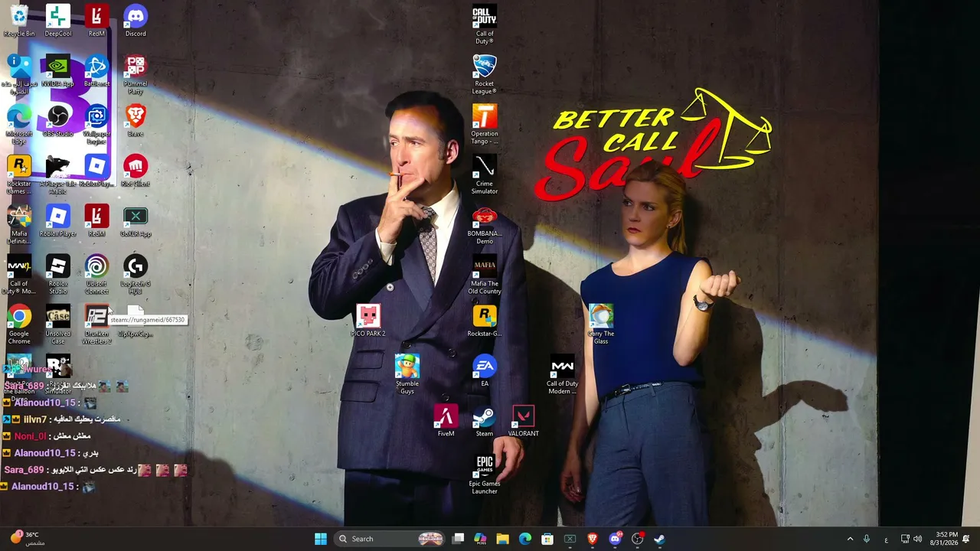The image size is (980, 551).
Task: Launch the Roblox Studio desktop icon
Action: (x=58, y=275)
